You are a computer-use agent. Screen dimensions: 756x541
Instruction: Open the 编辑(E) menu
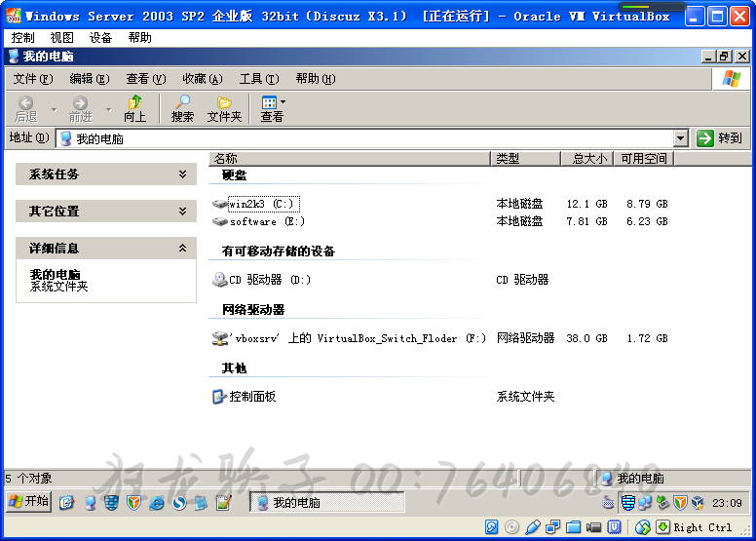pyautogui.click(x=90, y=79)
